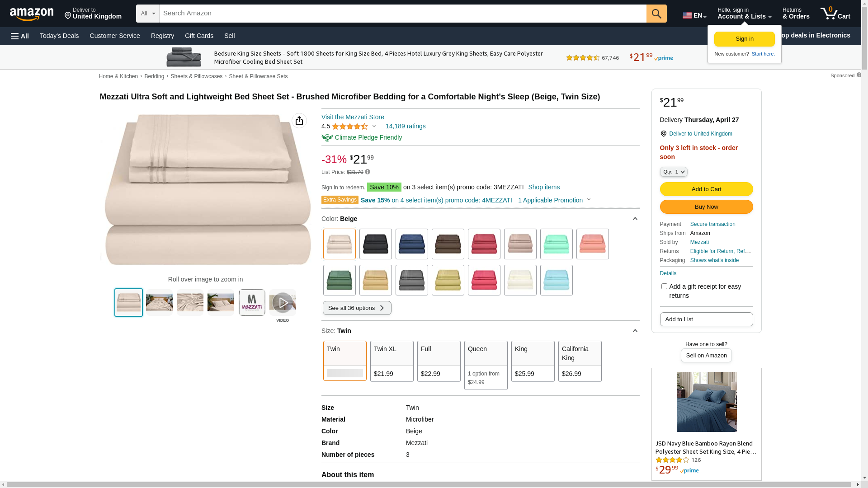Click the Deliver to United Kingdom location icon
868x488 pixels.
coord(663,134)
